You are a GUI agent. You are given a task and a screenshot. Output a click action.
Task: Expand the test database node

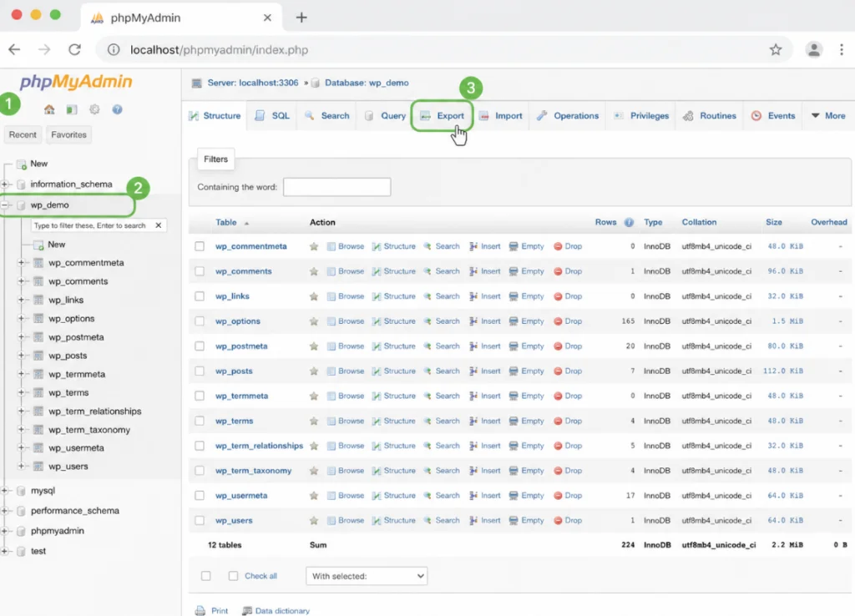coord(5,551)
